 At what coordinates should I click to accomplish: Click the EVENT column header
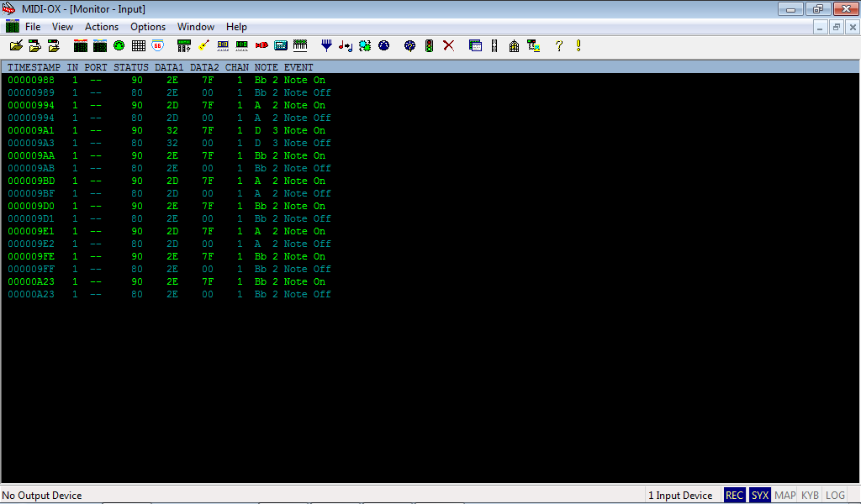[298, 67]
